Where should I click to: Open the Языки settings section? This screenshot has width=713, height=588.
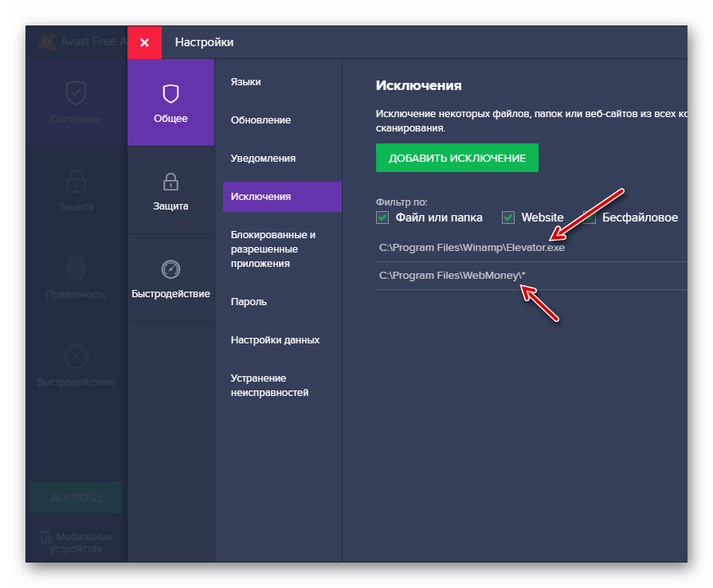coord(245,82)
